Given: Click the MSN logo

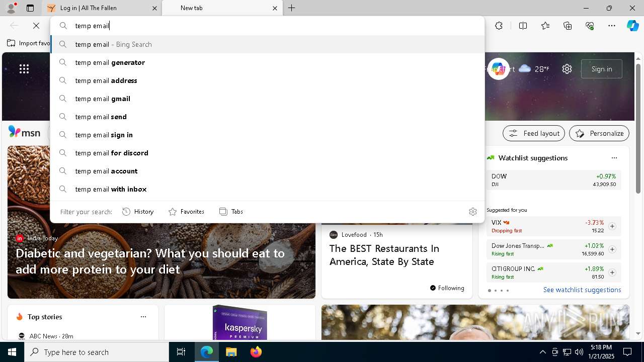Looking at the screenshot, I should (24, 132).
